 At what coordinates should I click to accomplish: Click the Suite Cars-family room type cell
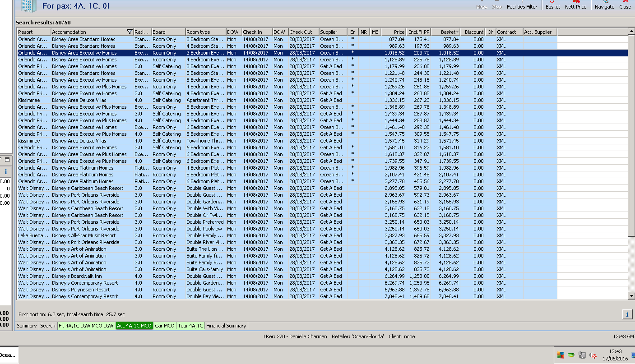coord(205,269)
